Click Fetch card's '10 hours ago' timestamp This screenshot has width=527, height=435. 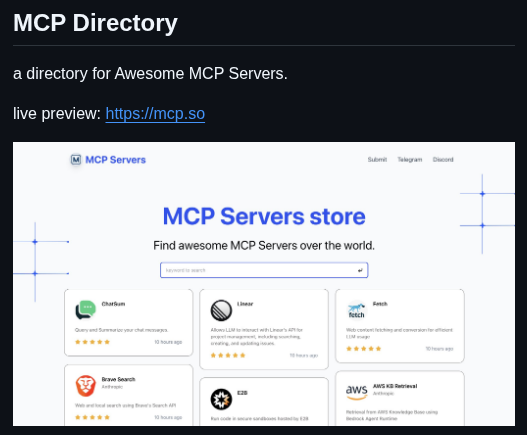coord(439,349)
